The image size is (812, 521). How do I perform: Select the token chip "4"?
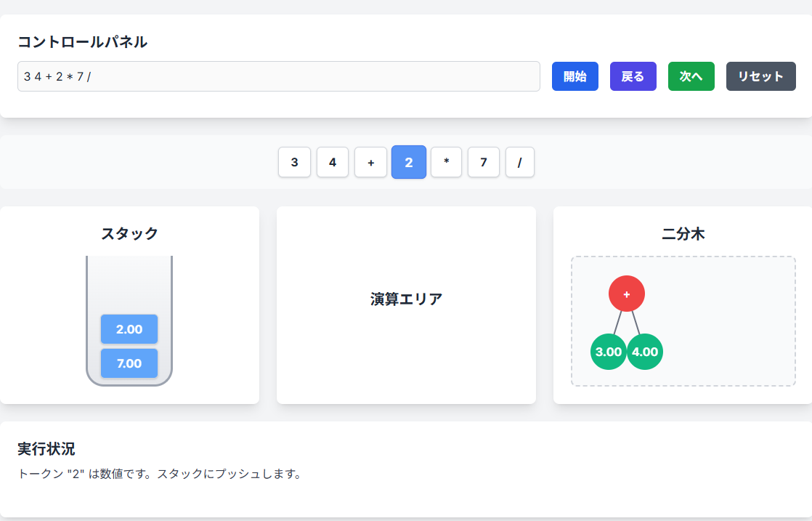click(333, 162)
